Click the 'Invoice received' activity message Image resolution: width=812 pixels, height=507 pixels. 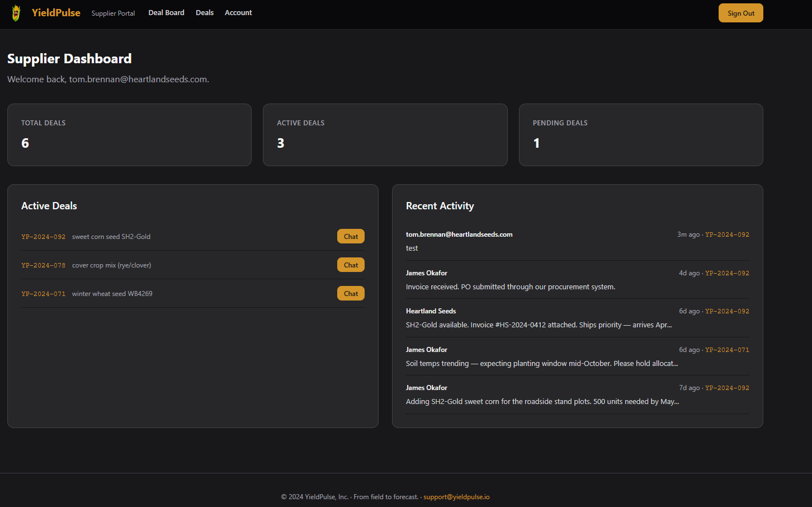510,287
